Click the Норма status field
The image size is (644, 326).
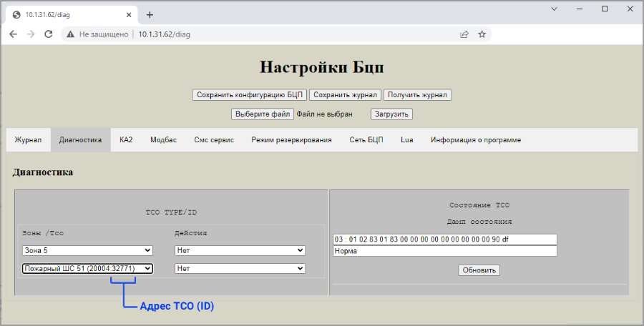(445, 251)
